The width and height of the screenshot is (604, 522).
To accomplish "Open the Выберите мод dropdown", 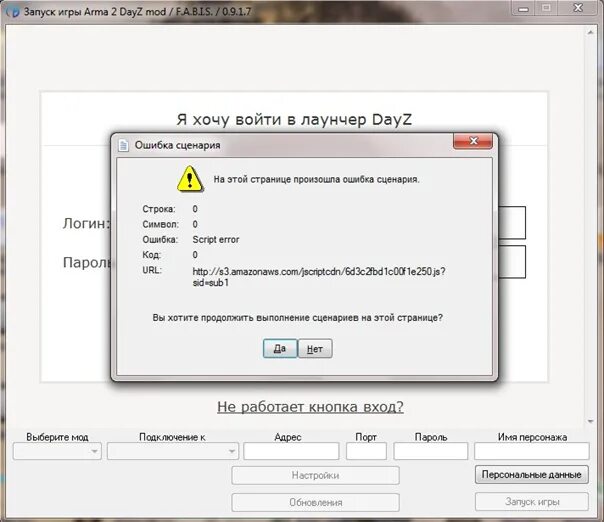I will click(x=57, y=451).
